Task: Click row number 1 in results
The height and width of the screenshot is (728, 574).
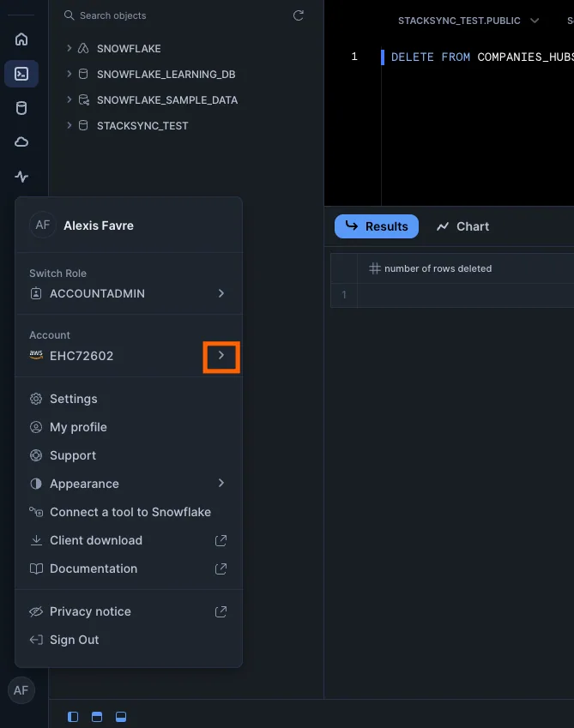Action: click(344, 295)
